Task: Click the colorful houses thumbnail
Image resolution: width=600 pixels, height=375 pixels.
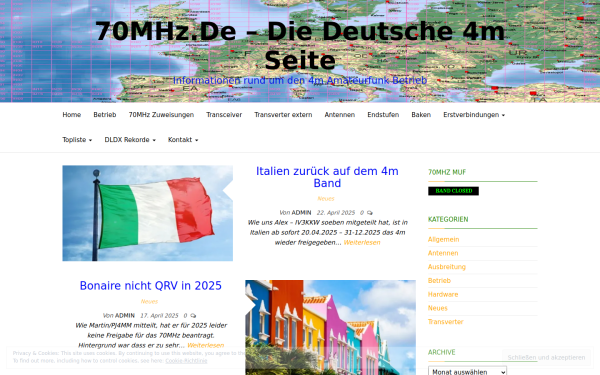Action: pos(330,328)
